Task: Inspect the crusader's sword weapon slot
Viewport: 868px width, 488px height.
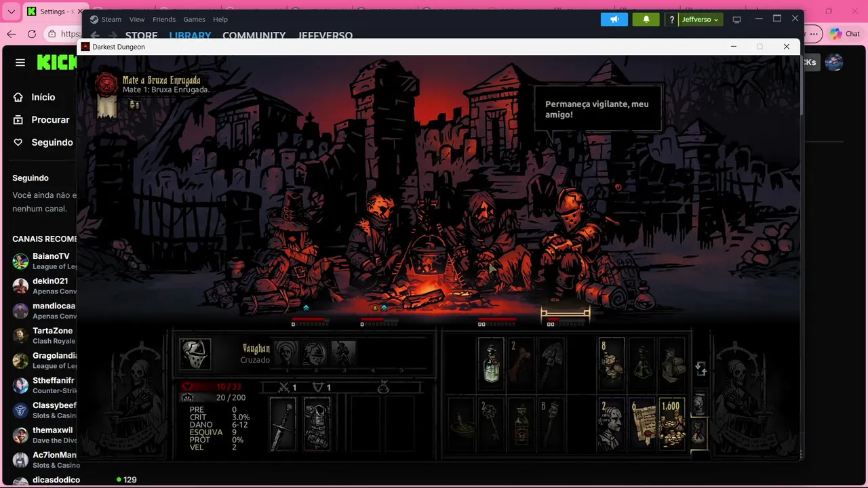Action: pos(283,424)
